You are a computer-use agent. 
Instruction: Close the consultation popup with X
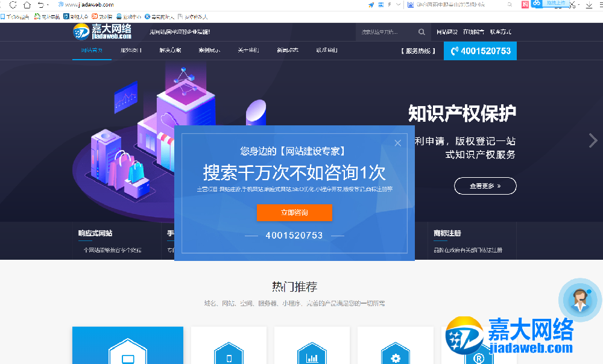397,143
